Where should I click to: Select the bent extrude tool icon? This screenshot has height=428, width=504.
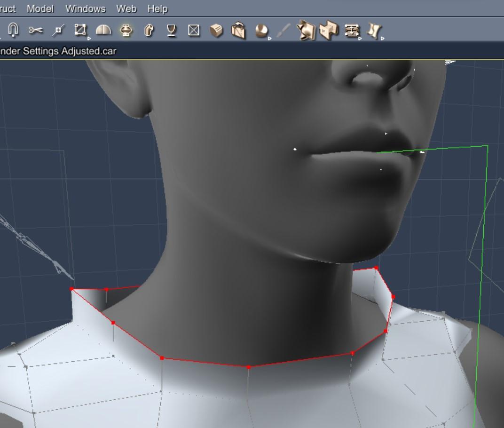pos(149,30)
